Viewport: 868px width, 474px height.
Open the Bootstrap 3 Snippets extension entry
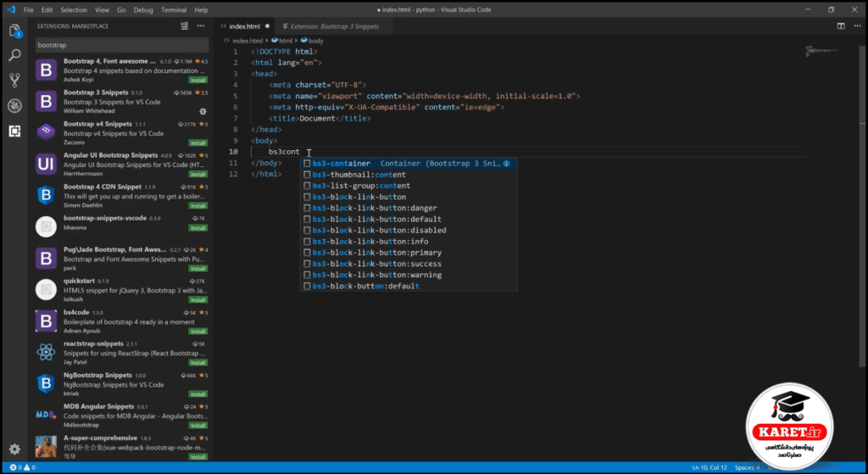122,102
